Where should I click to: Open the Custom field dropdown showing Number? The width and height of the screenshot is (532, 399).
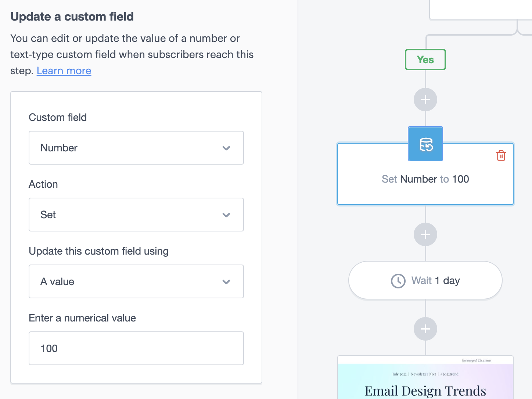136,148
